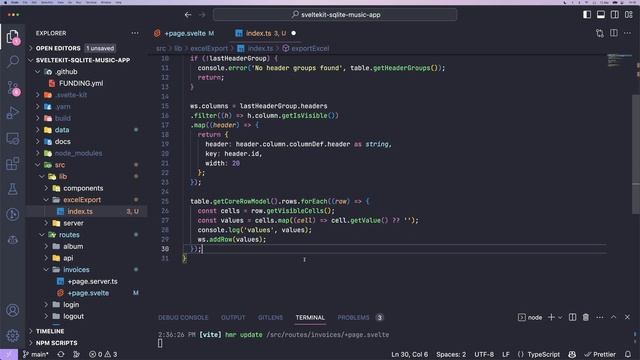640x360 pixels.
Task: Select the index.ts editor tab
Action: (266, 33)
